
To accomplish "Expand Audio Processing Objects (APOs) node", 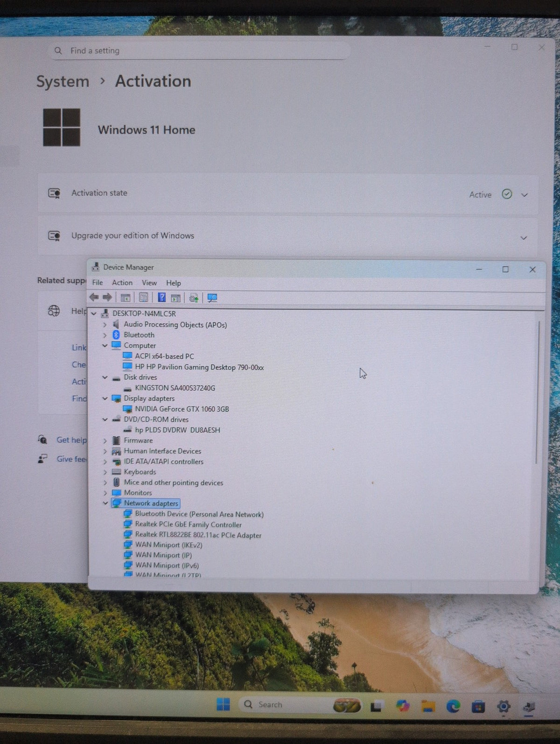I will click(x=105, y=325).
